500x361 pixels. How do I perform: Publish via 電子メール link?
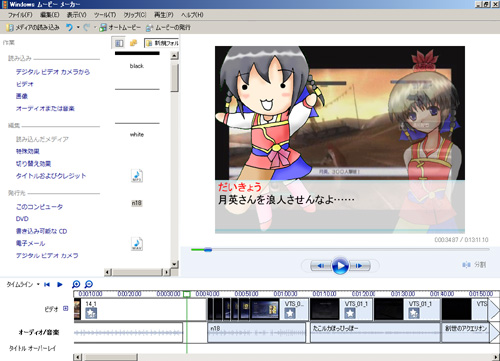pos(30,243)
